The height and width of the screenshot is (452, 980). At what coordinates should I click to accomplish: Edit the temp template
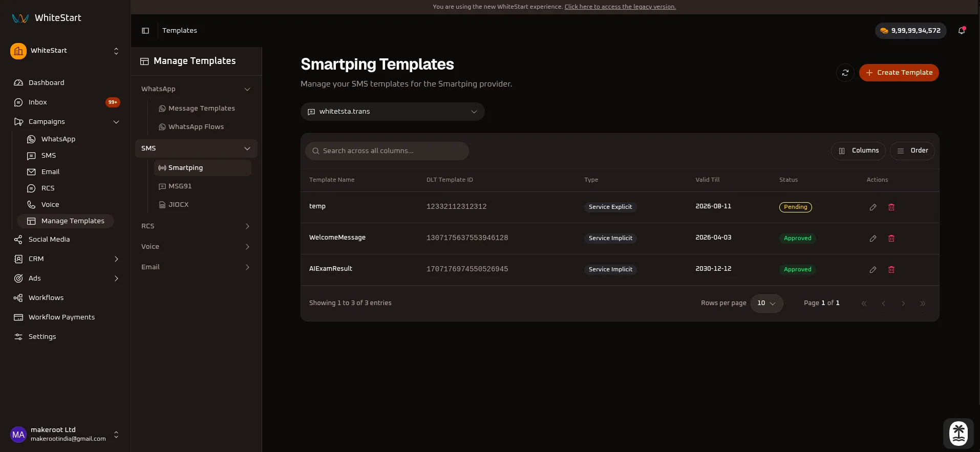pos(873,207)
